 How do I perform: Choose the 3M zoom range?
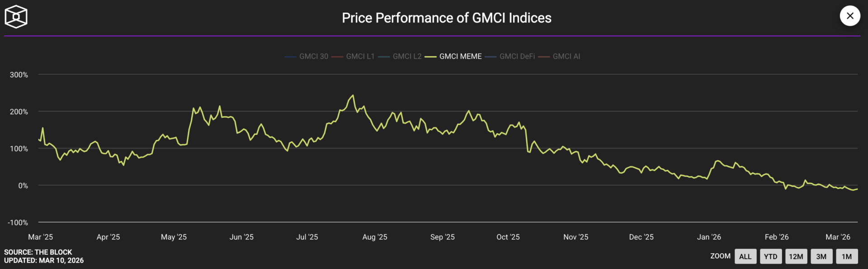[x=821, y=256]
